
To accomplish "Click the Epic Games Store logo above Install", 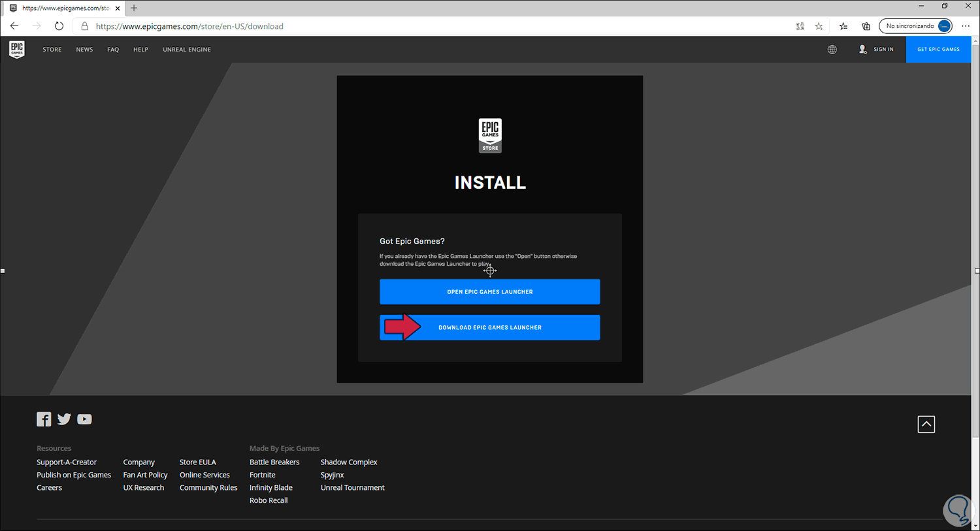I will (x=490, y=136).
